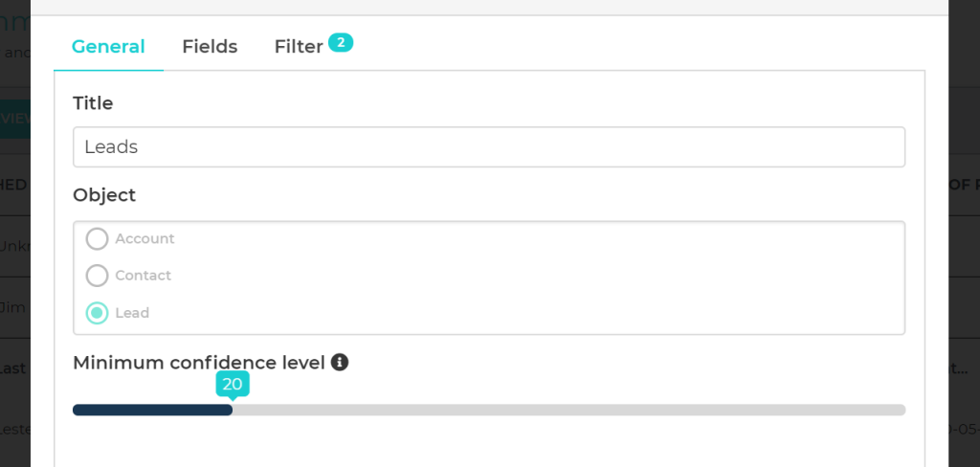Select the Contact object radio button

tap(97, 276)
